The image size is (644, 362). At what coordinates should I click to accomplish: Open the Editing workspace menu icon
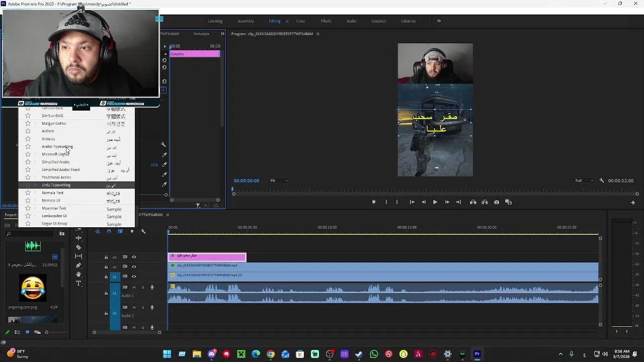tap(287, 21)
